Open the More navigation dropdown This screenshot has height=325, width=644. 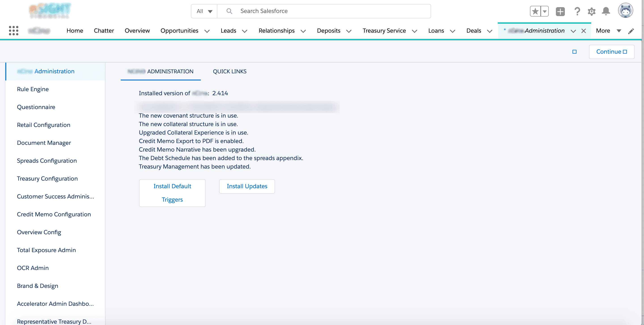tap(608, 31)
